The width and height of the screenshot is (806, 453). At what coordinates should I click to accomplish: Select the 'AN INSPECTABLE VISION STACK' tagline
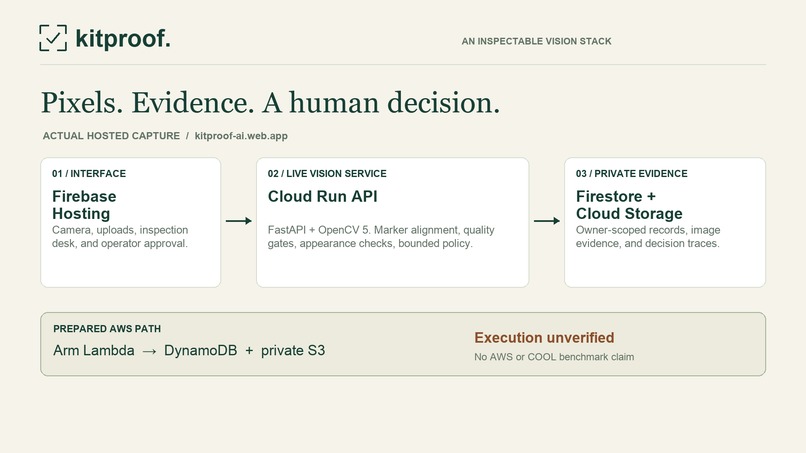click(x=536, y=41)
